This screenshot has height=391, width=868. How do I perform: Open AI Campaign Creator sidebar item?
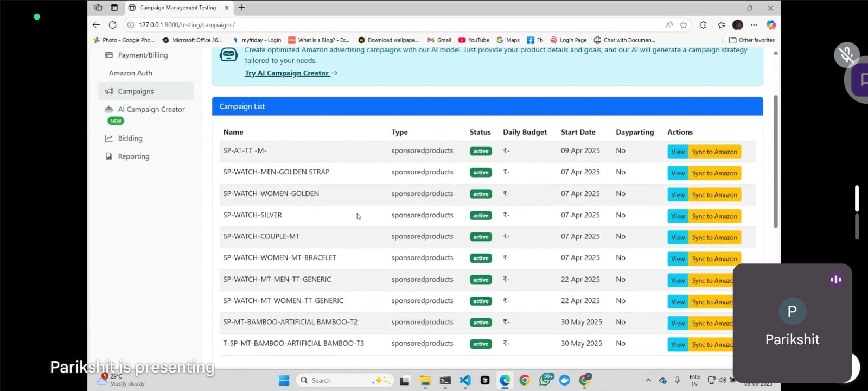(x=151, y=109)
